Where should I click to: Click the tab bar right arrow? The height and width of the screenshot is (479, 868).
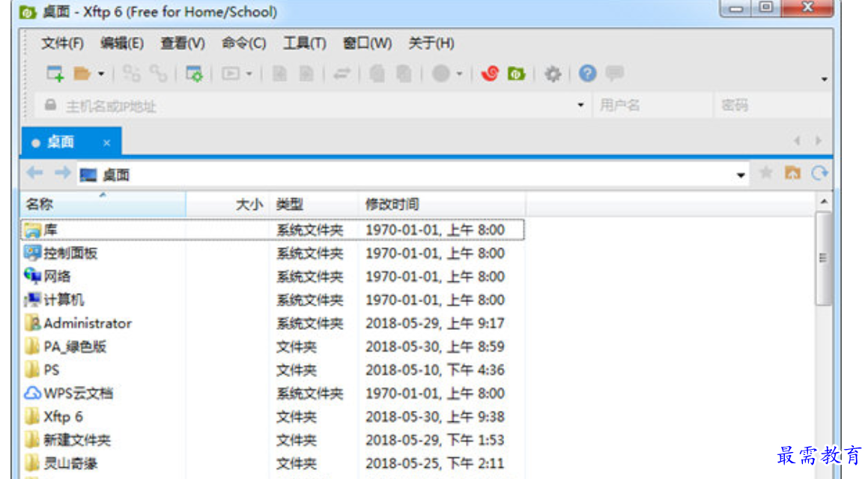[x=818, y=141]
